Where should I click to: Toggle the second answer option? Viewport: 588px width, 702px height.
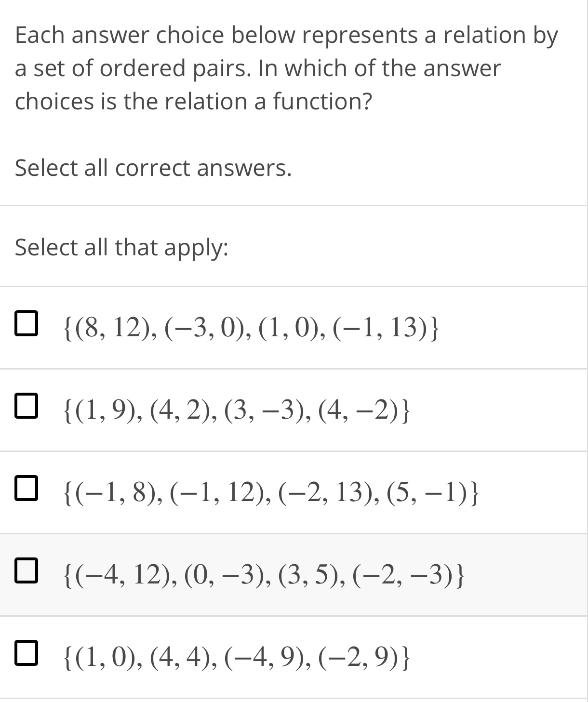coord(27,407)
